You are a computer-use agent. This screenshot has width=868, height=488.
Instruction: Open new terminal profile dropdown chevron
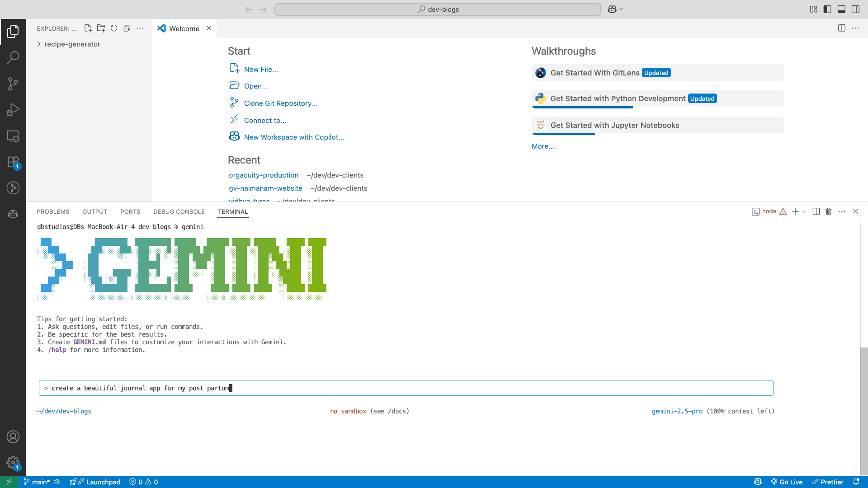(x=804, y=211)
